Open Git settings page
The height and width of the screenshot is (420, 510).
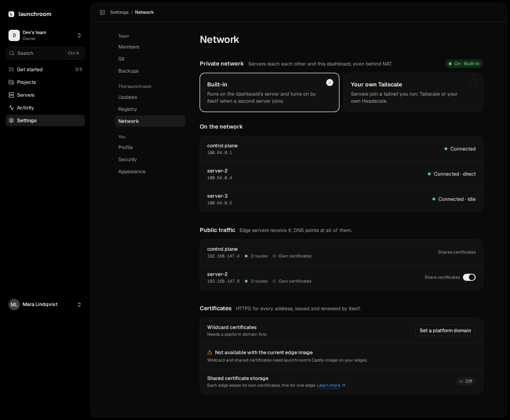point(150,59)
